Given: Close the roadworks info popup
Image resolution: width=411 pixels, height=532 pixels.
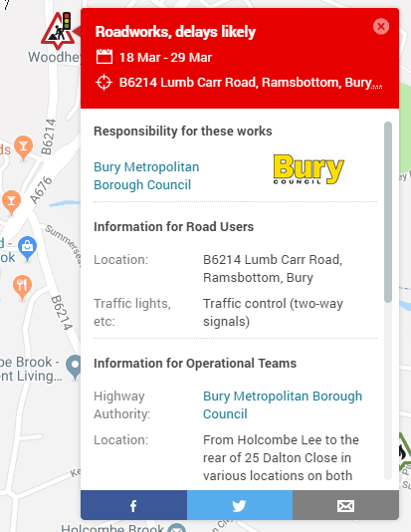Looking at the screenshot, I should [381, 26].
